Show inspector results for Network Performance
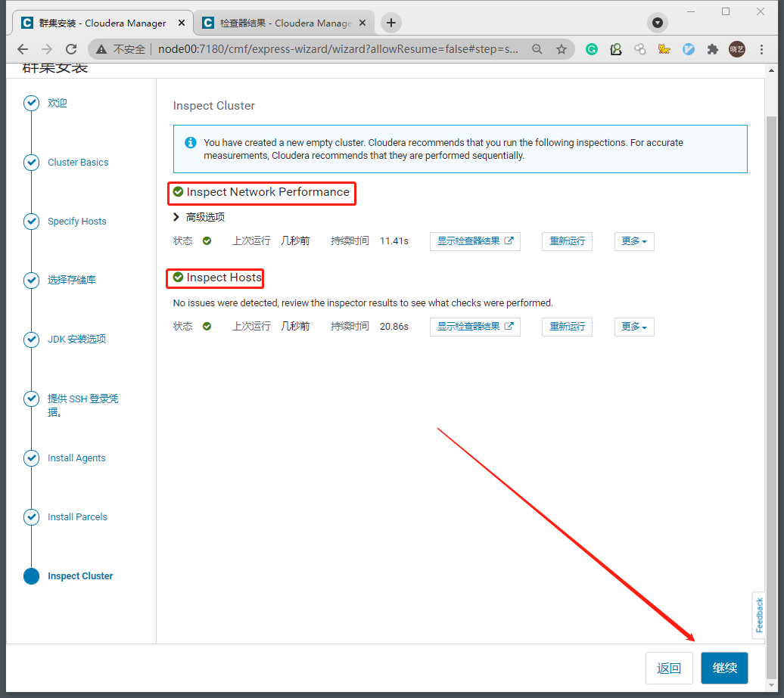 point(475,241)
